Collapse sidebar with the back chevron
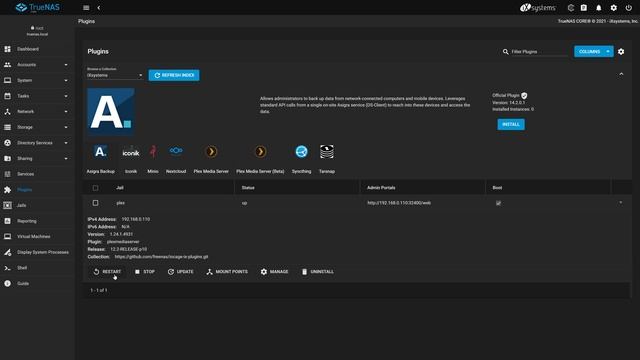The width and height of the screenshot is (640, 360). [x=99, y=8]
